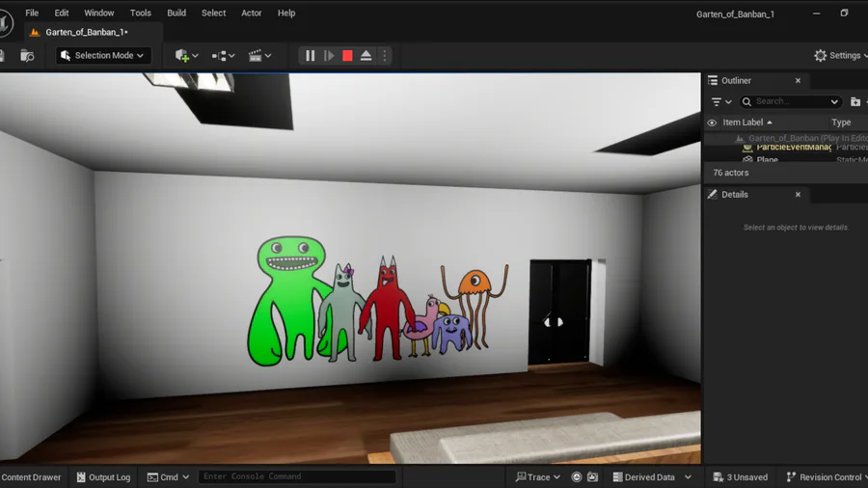Open the Trace dropdown
Screen dimensions: 868x488
[x=538, y=477]
